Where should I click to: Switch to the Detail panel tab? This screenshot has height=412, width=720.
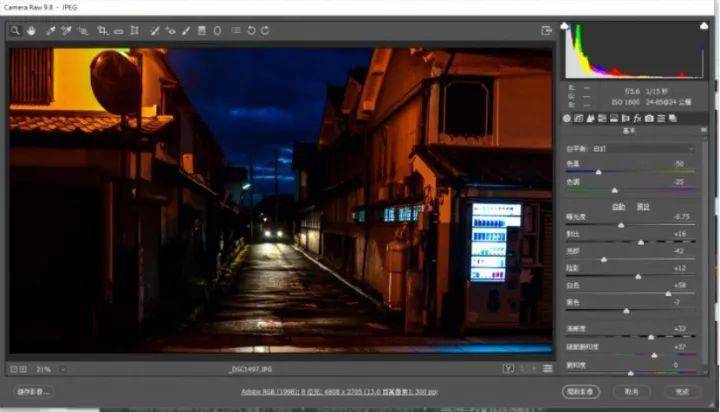coord(591,119)
